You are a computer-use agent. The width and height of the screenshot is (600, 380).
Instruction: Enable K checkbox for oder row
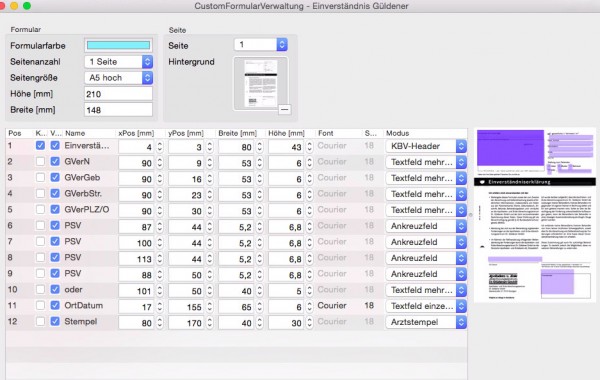[x=40, y=289]
